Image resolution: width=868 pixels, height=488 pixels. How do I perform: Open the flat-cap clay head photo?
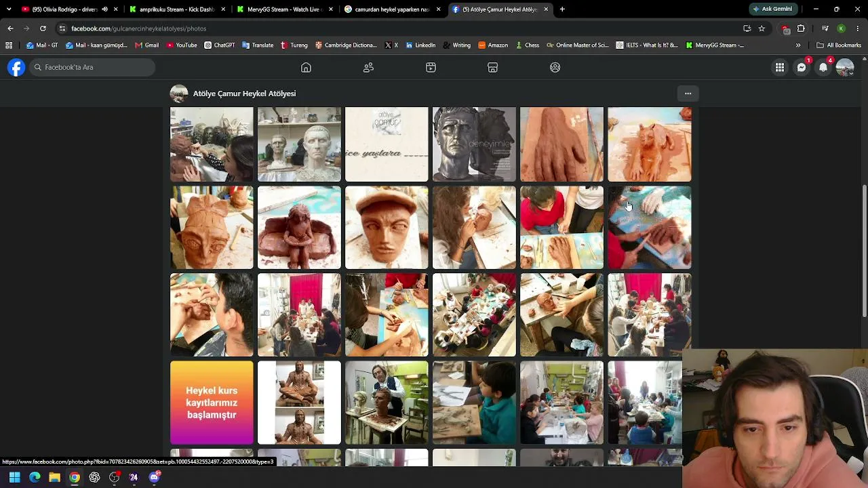pos(387,228)
